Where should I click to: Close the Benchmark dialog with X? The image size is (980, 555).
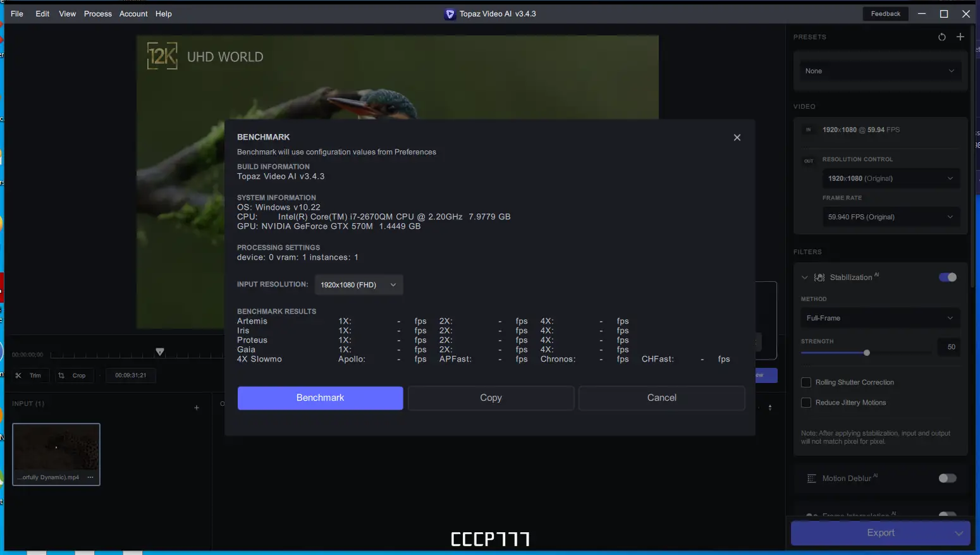coord(737,138)
